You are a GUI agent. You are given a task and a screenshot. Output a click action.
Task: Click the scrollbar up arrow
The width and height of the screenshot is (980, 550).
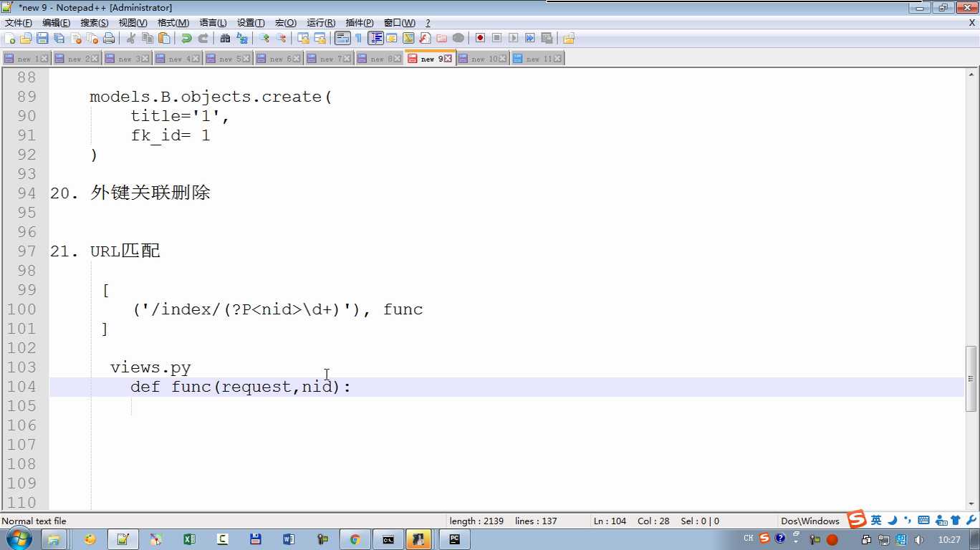(971, 74)
